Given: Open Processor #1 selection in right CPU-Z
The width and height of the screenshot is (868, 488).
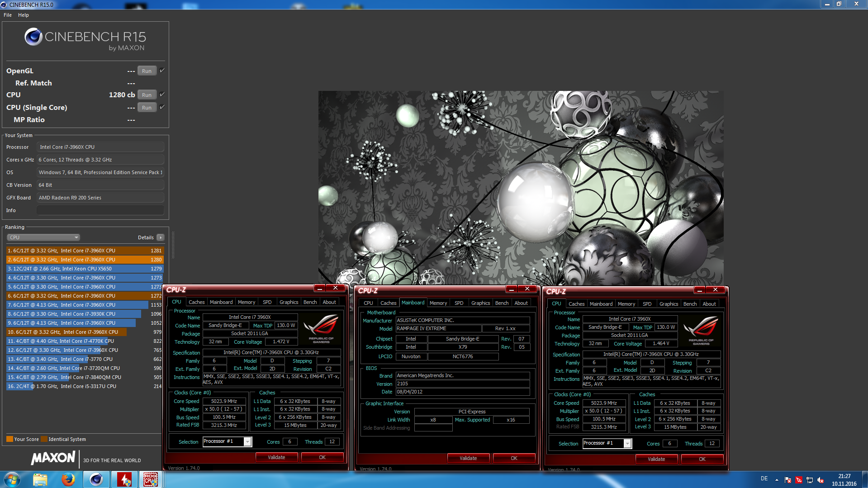Looking at the screenshot, I should click(x=607, y=443).
